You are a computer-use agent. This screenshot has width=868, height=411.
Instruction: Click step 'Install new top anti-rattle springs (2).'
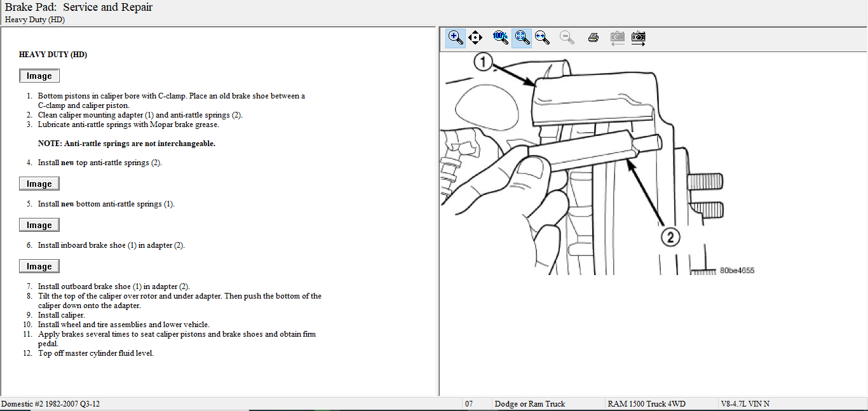(x=100, y=163)
